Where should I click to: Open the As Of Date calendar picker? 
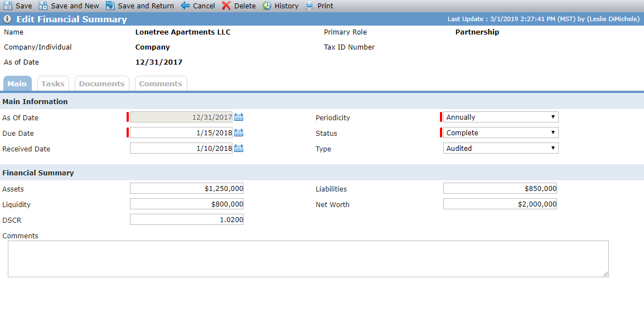point(239,117)
